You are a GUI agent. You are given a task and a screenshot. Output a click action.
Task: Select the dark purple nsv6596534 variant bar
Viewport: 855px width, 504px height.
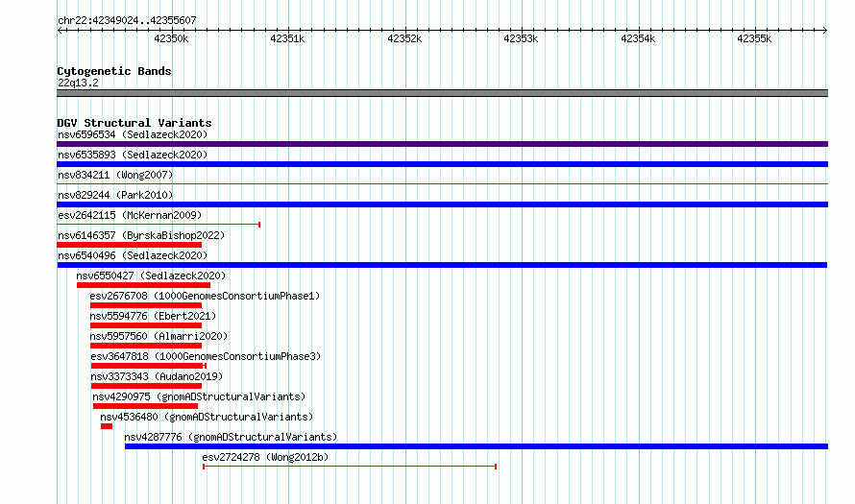[442, 144]
